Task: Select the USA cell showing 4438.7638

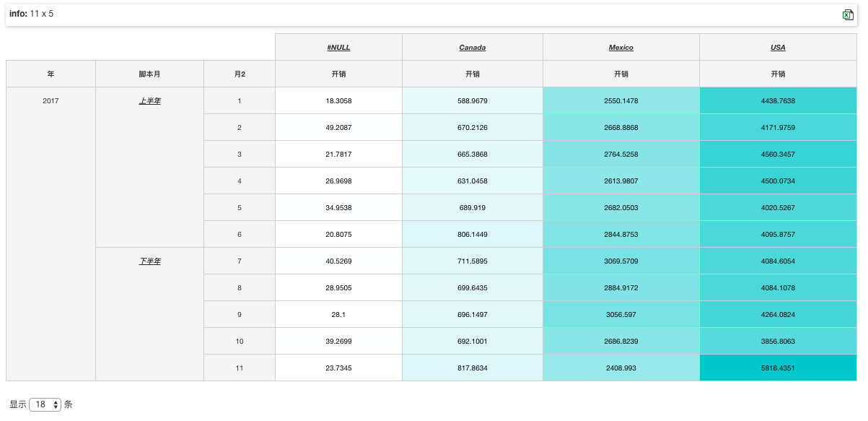Action: [x=778, y=101]
